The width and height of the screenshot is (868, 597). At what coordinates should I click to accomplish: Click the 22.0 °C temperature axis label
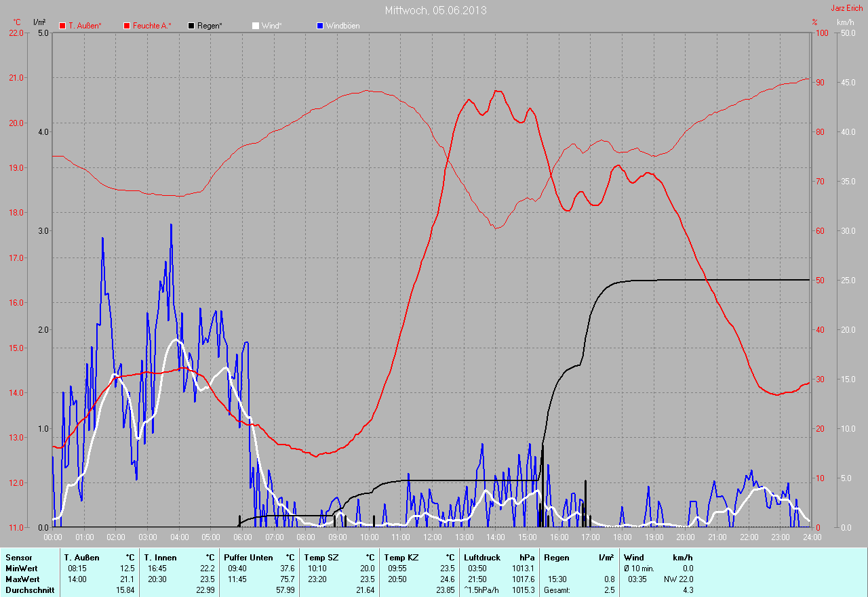[x=15, y=33]
